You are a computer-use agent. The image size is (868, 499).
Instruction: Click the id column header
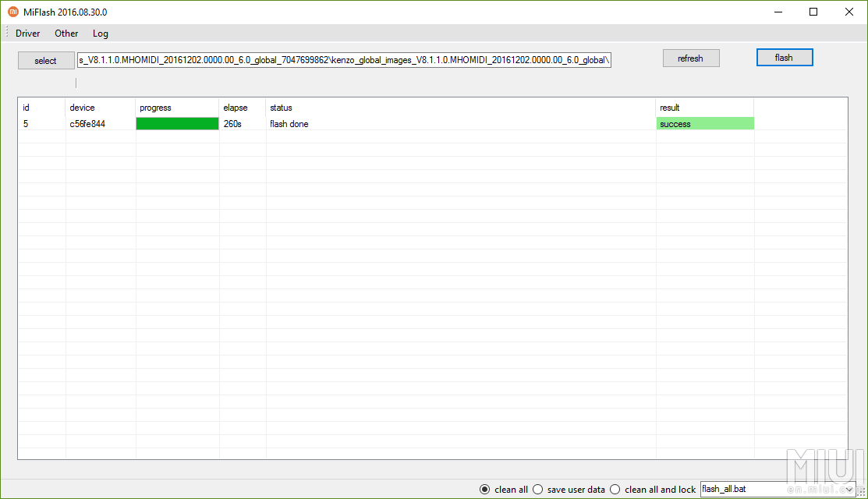coord(41,108)
